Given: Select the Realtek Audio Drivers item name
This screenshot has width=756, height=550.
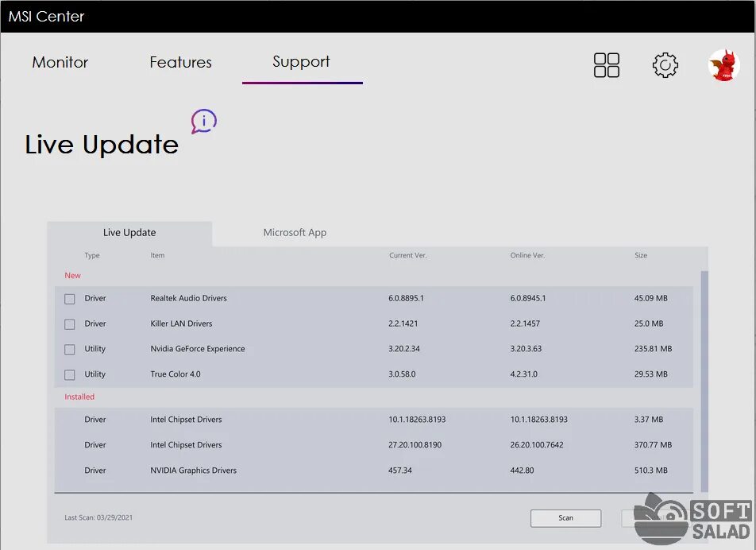Looking at the screenshot, I should pos(188,298).
